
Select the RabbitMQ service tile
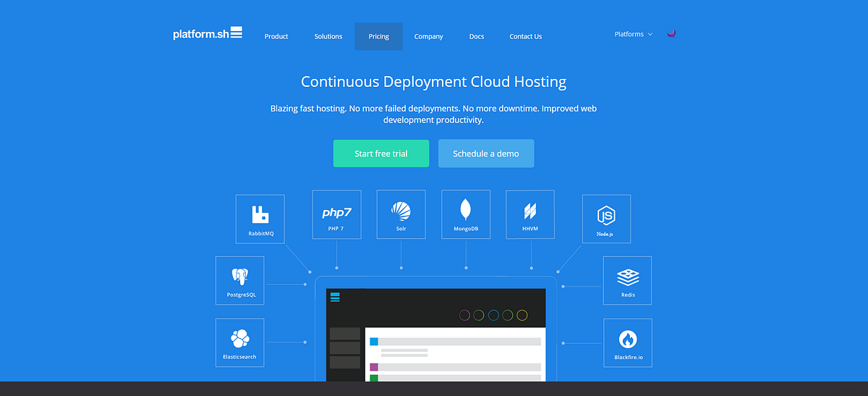point(260,219)
